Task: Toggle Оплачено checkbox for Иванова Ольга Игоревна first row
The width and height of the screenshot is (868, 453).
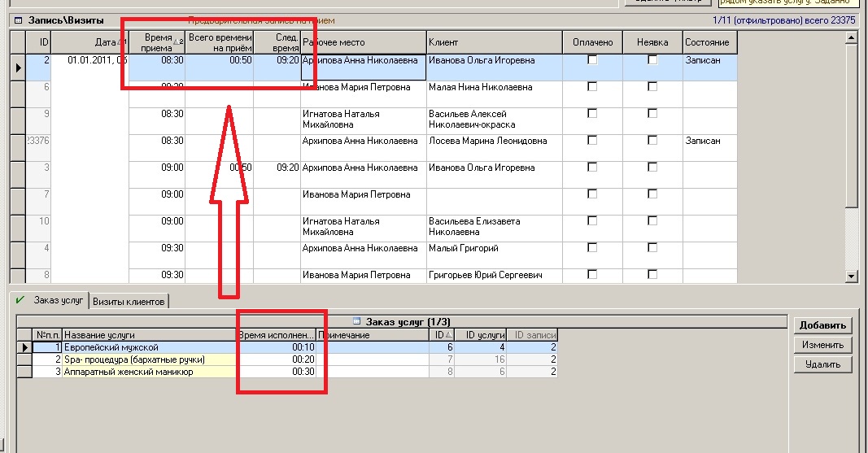Action: coord(592,60)
